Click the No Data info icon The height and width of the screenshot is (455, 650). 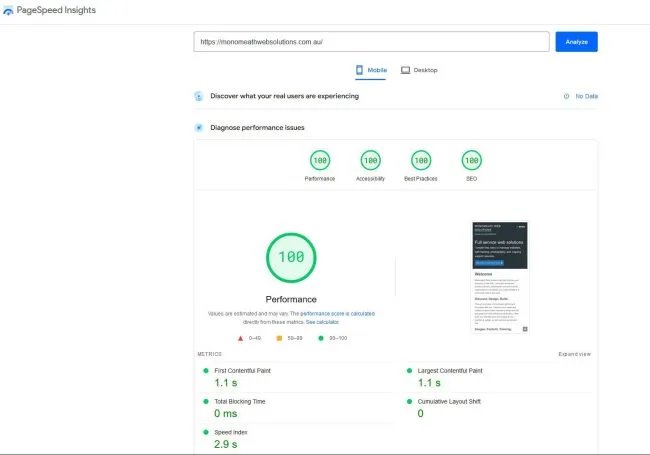[x=566, y=96]
